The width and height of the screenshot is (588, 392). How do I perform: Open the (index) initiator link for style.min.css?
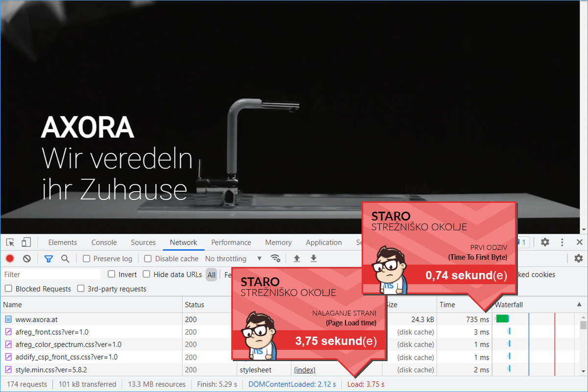coord(305,370)
